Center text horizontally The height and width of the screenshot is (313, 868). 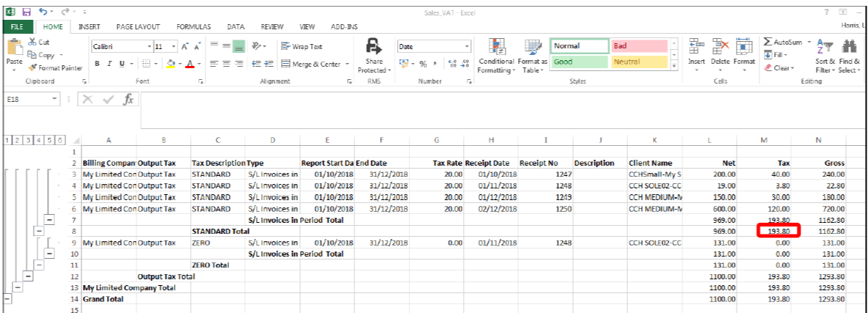(227, 65)
